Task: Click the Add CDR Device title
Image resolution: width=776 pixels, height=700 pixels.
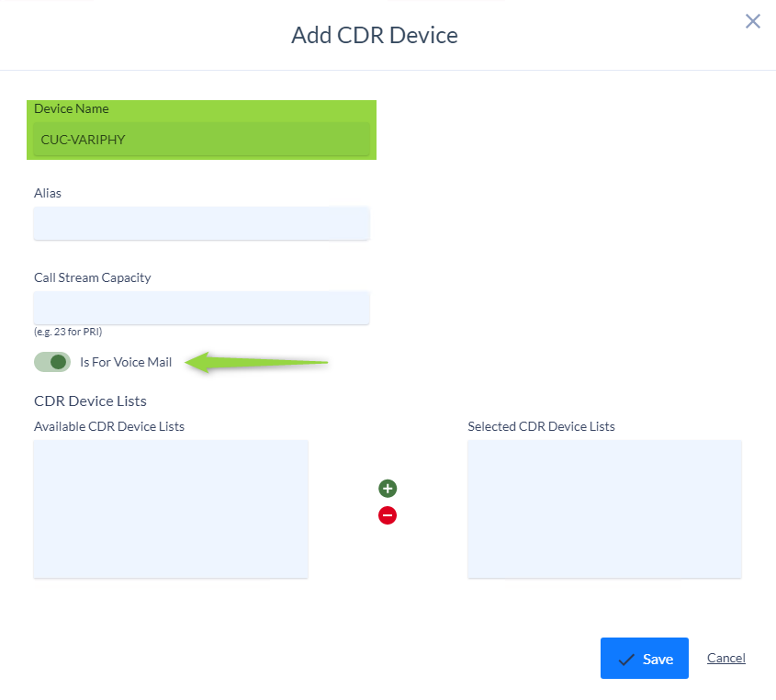Action: point(375,35)
